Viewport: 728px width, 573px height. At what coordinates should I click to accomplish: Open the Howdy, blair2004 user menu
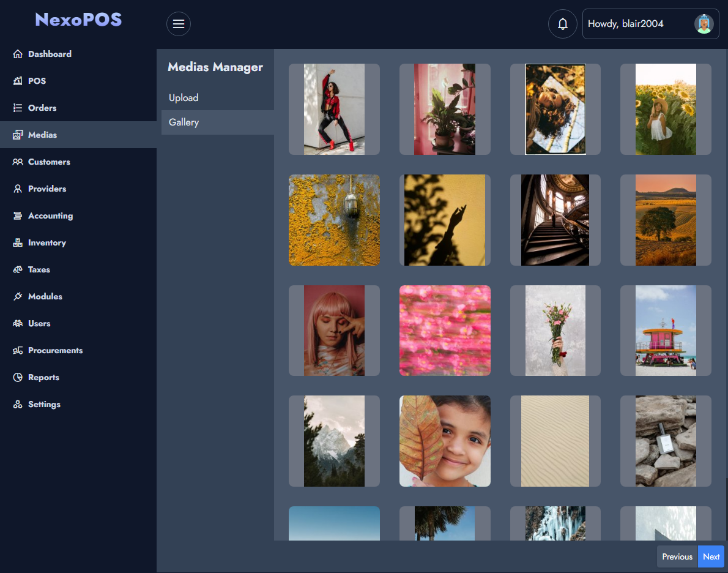[650, 24]
